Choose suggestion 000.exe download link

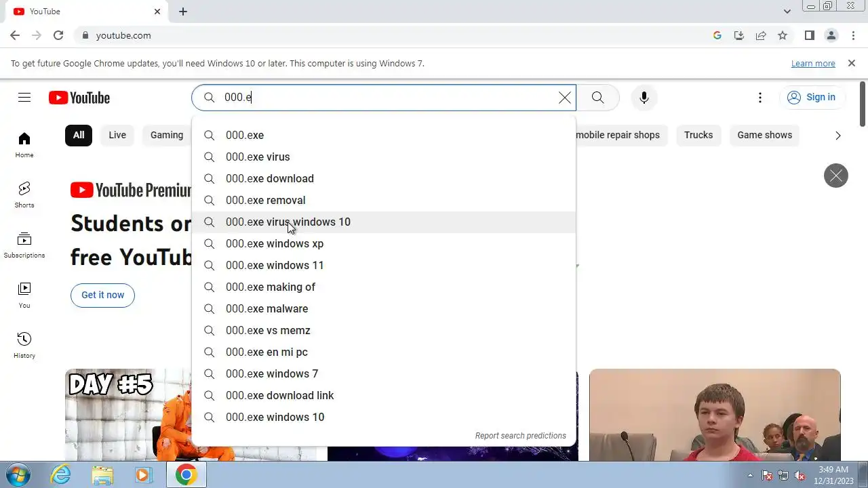[384, 395]
